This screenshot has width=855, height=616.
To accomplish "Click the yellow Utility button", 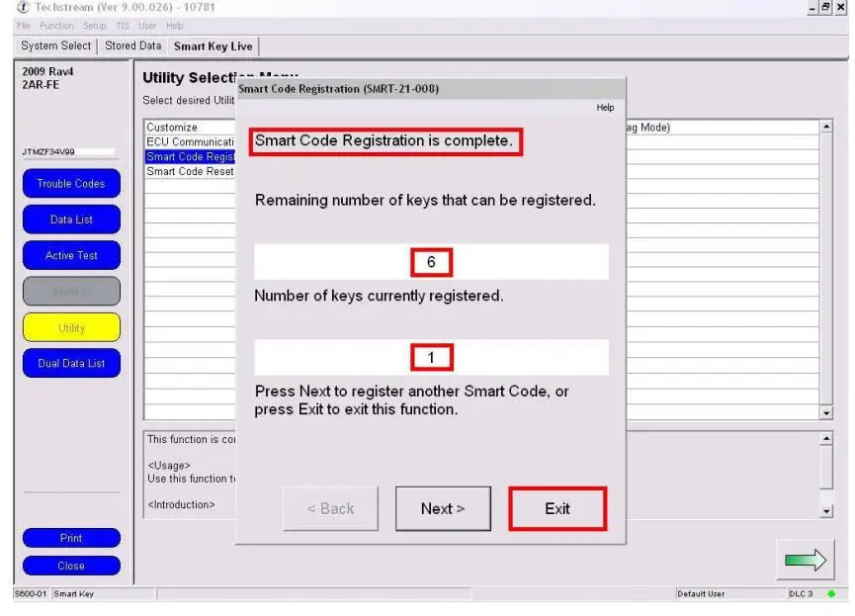I will (71, 327).
